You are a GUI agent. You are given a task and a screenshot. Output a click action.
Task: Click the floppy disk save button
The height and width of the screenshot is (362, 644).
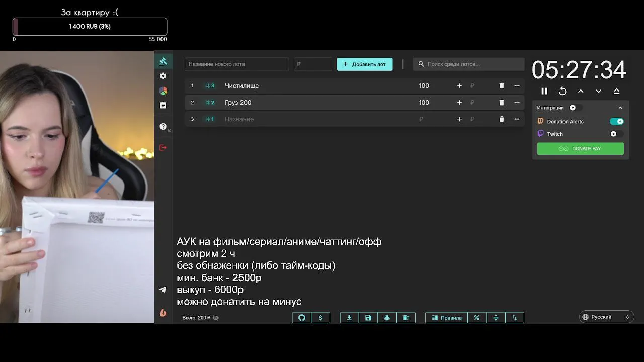tap(368, 318)
